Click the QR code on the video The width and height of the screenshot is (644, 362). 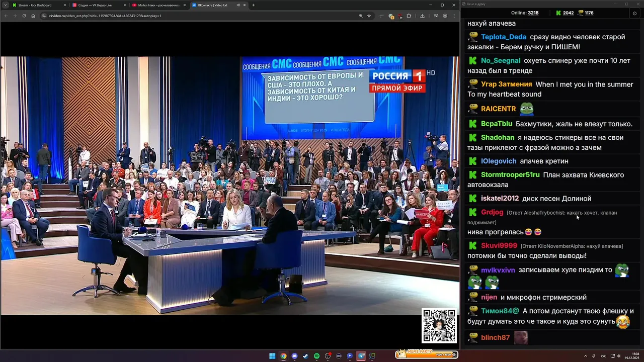click(439, 326)
